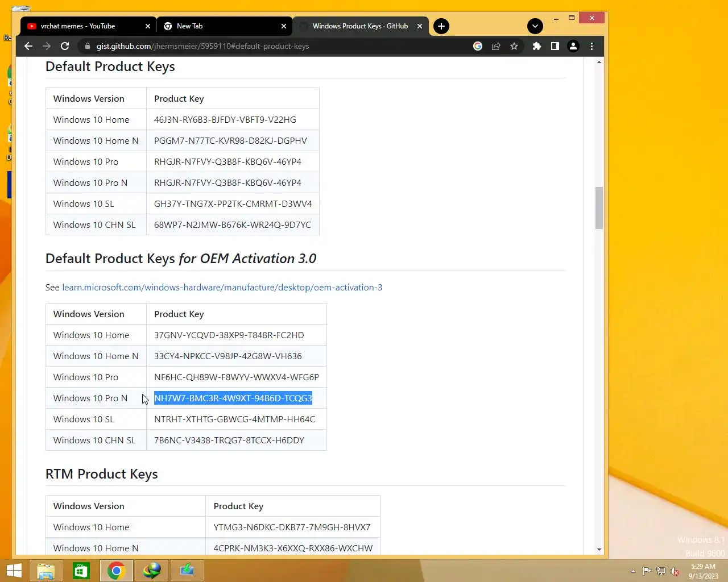This screenshot has height=582, width=728.
Task: Reload the page with the refresh icon
Action: pyautogui.click(x=65, y=46)
